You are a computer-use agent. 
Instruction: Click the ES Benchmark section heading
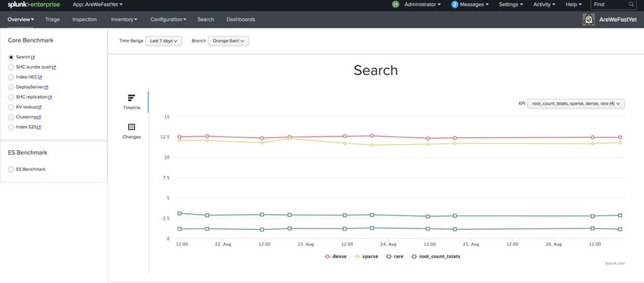pos(27,153)
